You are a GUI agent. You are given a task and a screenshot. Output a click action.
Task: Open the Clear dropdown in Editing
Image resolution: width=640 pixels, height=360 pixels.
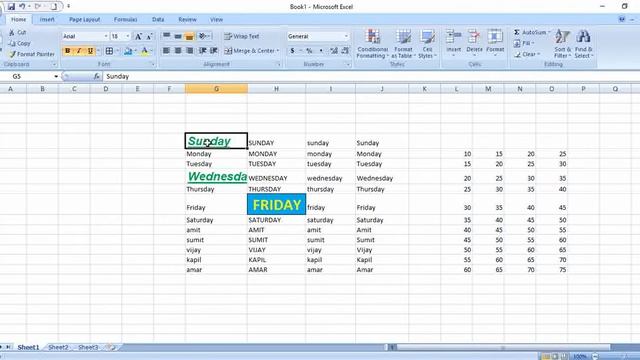(527, 54)
